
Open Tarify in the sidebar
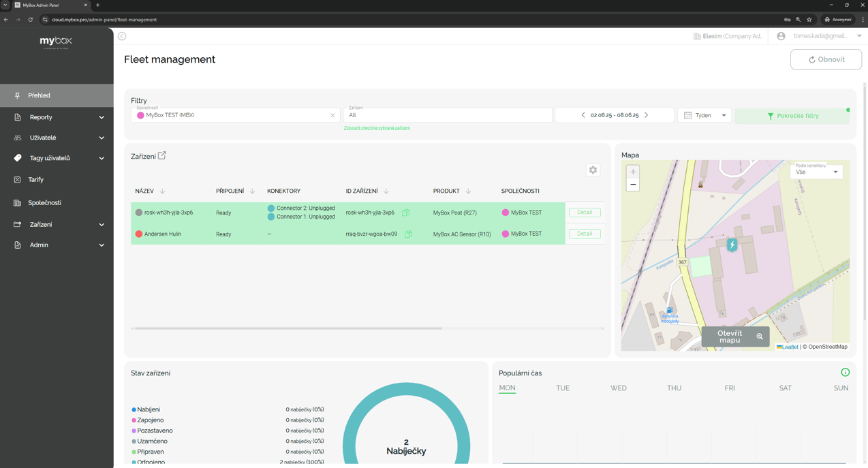57,180
